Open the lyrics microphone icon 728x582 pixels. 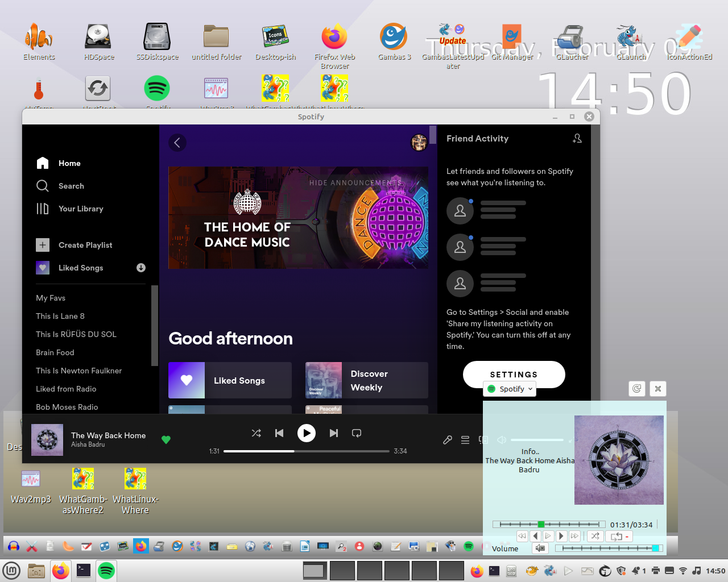coord(448,439)
